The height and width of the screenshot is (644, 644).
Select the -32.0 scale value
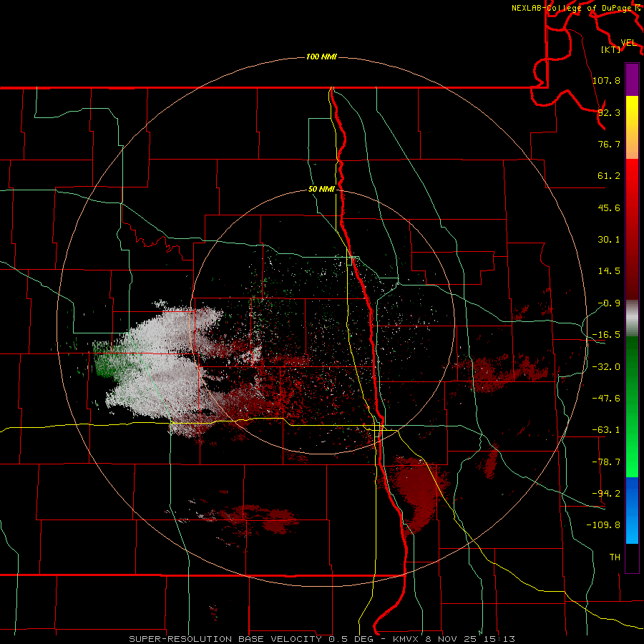pos(606,367)
